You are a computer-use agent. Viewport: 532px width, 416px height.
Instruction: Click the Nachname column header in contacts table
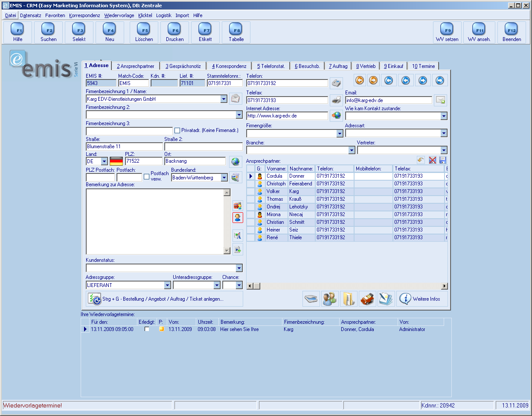tap(302, 169)
